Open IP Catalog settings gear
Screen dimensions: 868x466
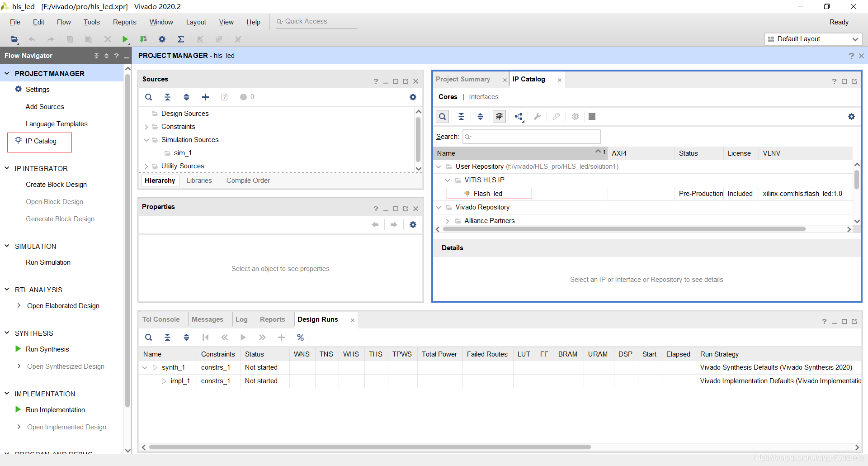tap(851, 117)
